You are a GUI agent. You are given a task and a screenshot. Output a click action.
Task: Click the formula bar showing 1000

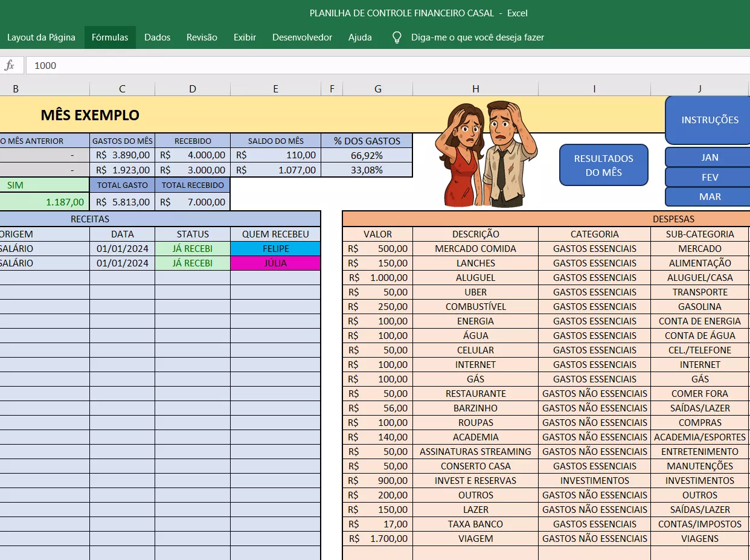(386, 65)
